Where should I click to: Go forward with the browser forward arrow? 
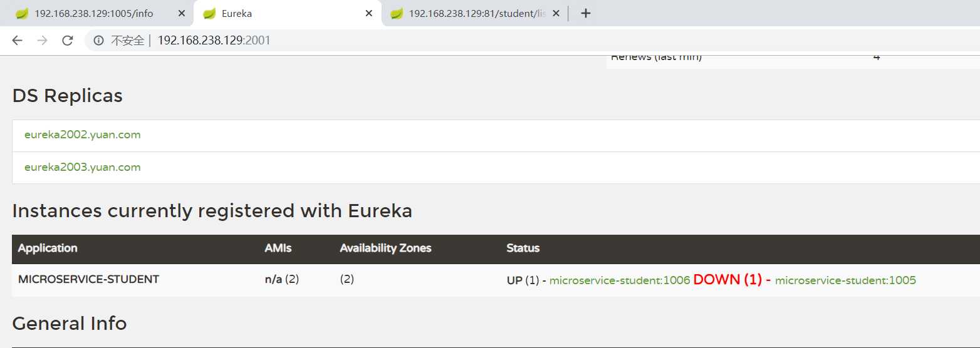pos(42,41)
